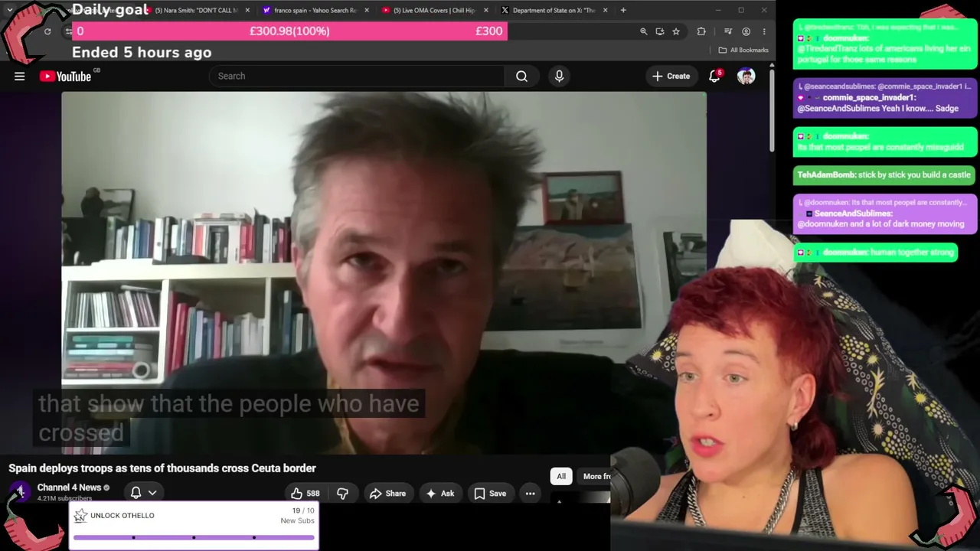The height and width of the screenshot is (551, 980).
Task: Click the video player to pause playback
Action: [384, 273]
